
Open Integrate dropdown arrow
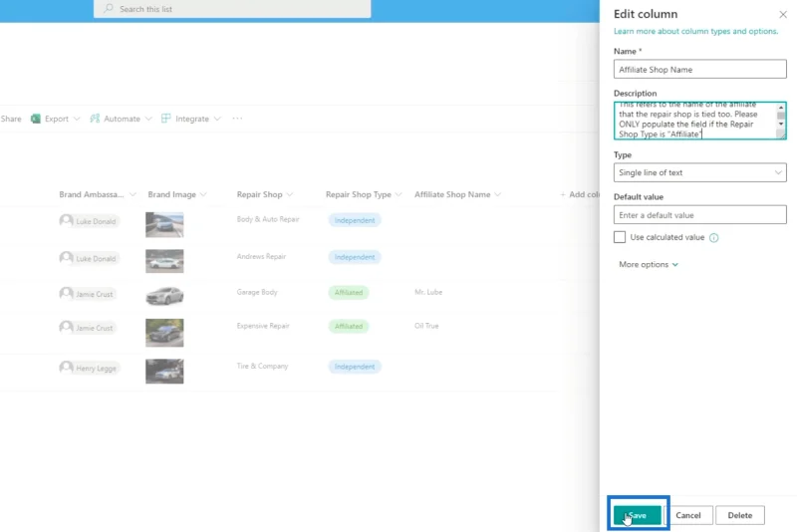217,119
